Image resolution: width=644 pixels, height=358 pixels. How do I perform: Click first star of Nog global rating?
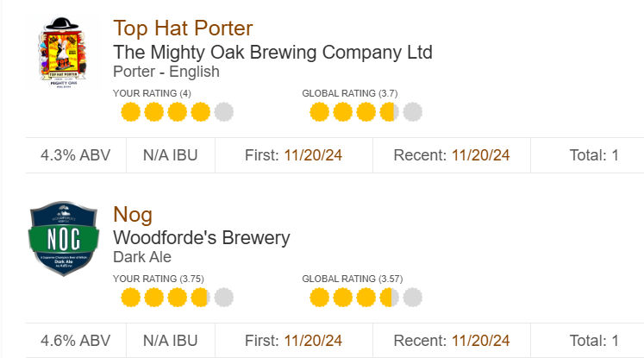pos(319,298)
